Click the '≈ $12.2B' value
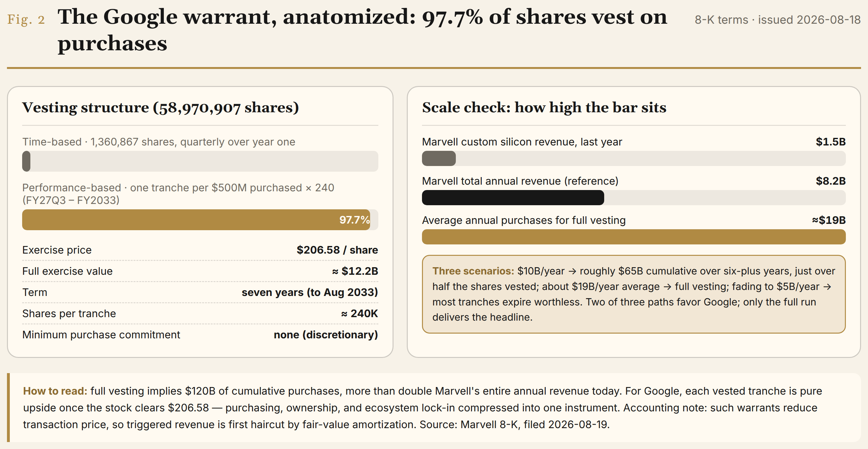Screen dimensions: 868x449 355,271
